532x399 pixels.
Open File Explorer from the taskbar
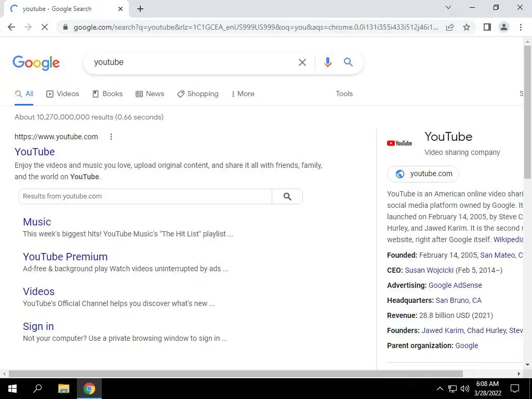[63, 389]
